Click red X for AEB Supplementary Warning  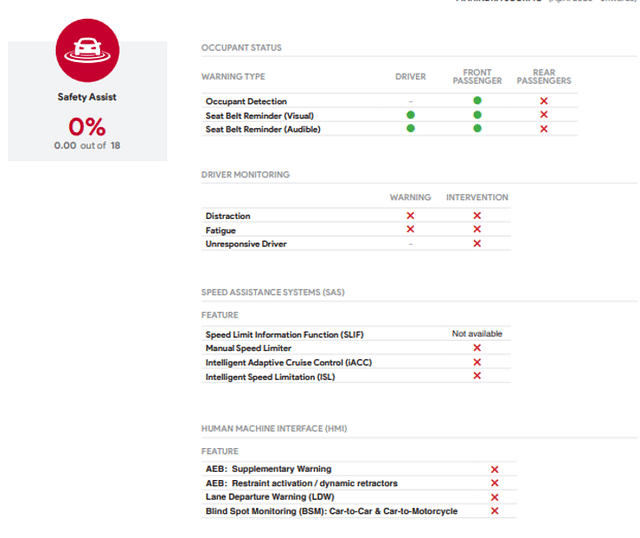495,469
